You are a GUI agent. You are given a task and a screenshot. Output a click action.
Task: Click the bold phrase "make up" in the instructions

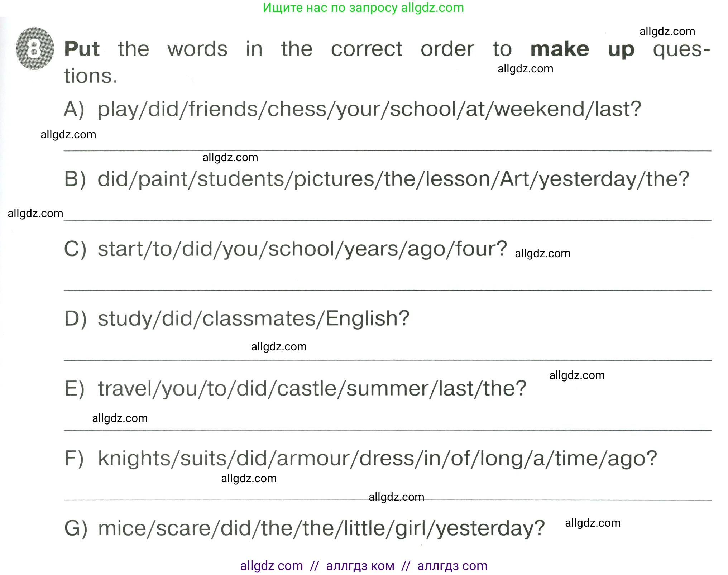pyautogui.click(x=582, y=49)
